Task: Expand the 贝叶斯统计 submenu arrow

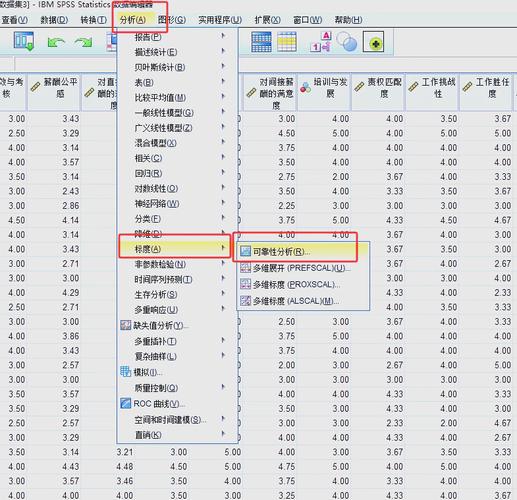Action: (x=223, y=66)
